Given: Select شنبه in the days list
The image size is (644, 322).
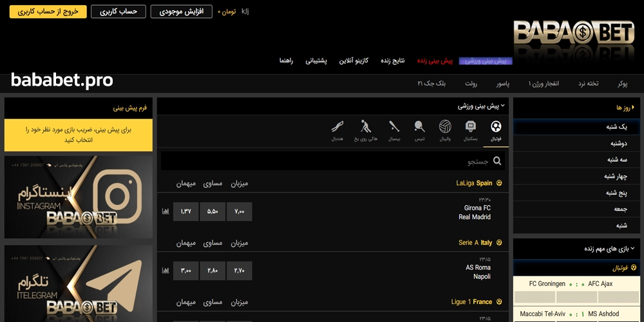Looking at the screenshot, I should click(576, 225).
